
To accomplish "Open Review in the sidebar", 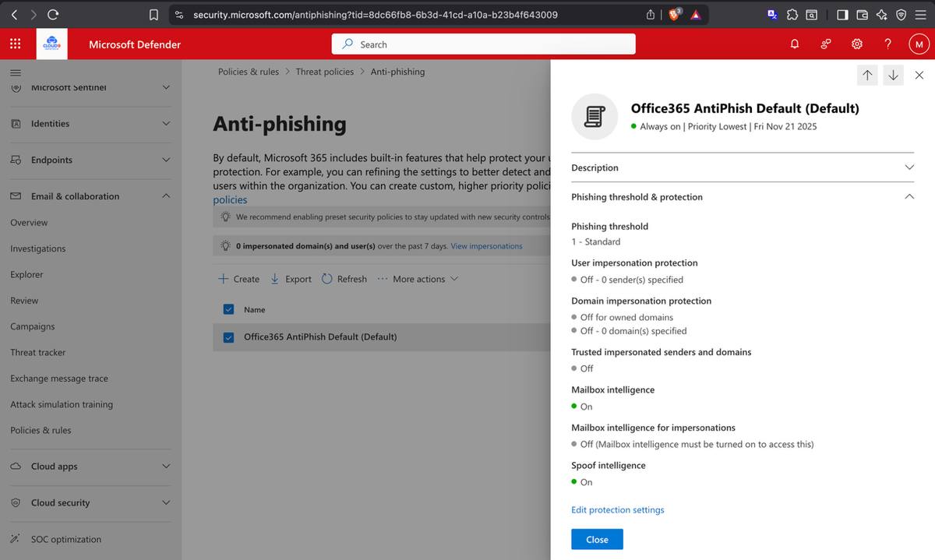I will 24,301.
